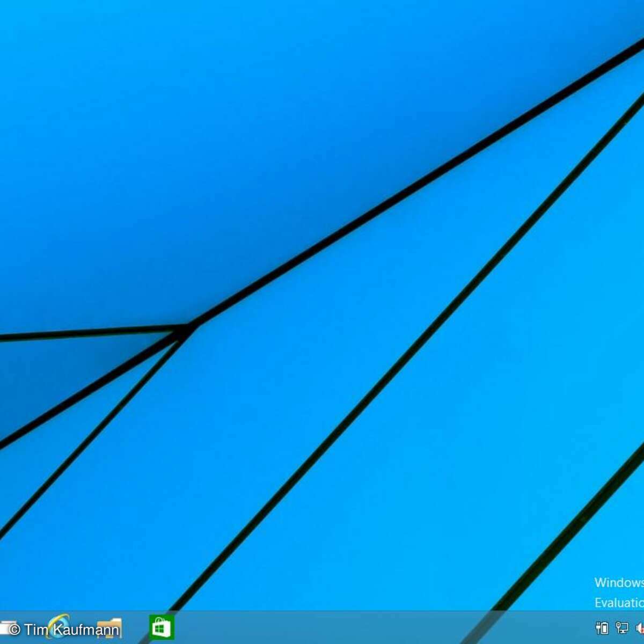Viewport: 644px width, 644px height.
Task: Open the green Windows Store icon
Action: 162,627
